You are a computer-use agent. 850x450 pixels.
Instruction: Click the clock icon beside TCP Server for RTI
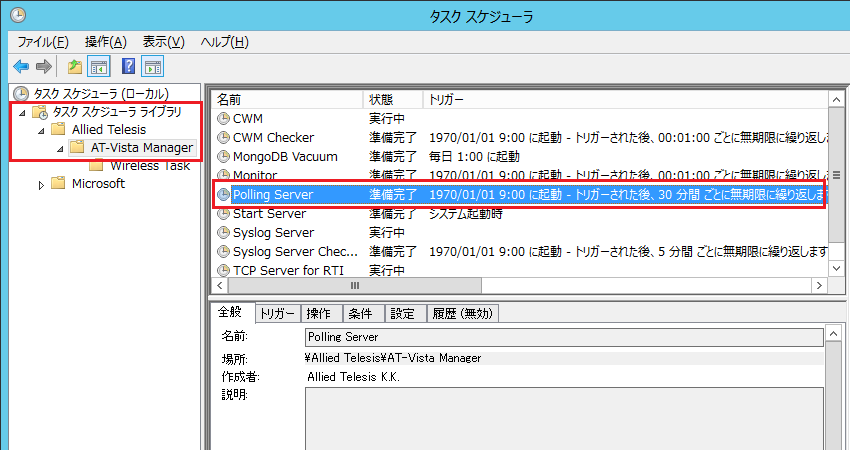pyautogui.click(x=223, y=270)
